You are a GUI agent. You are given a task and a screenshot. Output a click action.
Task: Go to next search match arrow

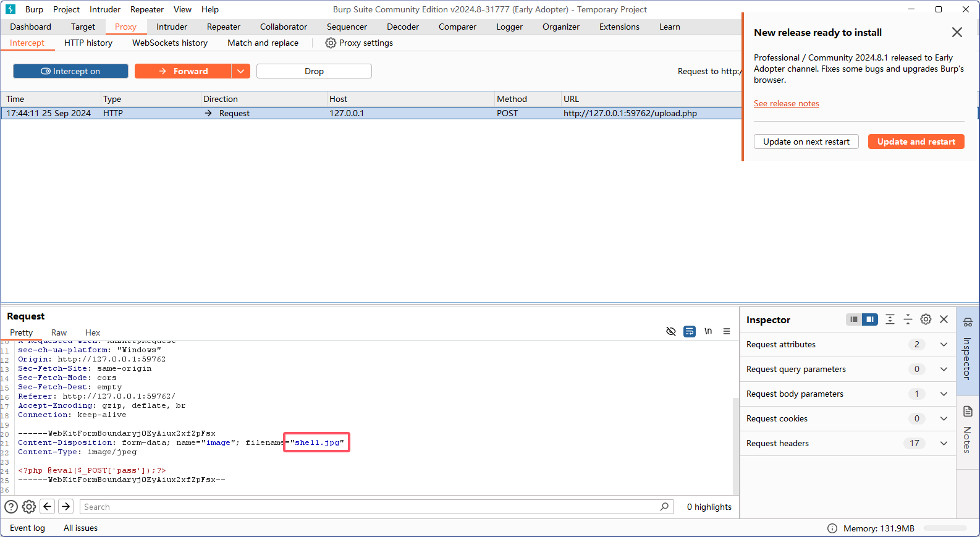pyautogui.click(x=66, y=507)
